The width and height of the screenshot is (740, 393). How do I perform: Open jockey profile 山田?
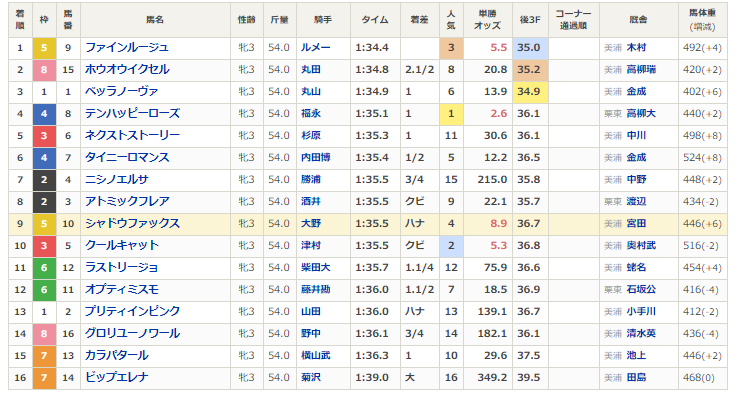(x=311, y=311)
